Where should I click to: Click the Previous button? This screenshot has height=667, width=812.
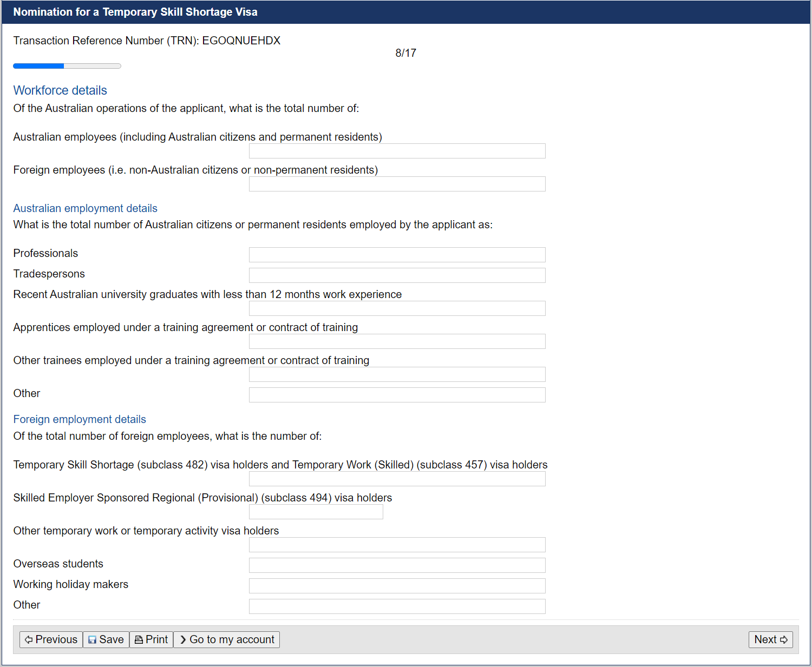click(x=51, y=639)
